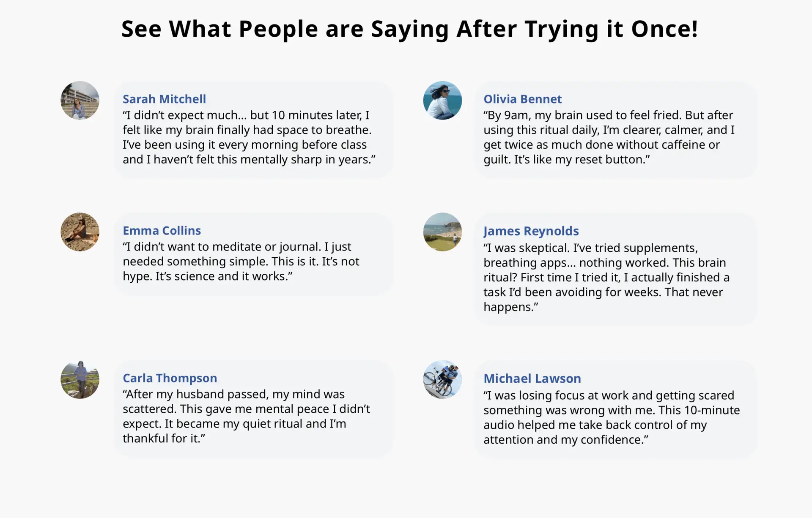Click the page headline about Trying it Once

coord(409,29)
